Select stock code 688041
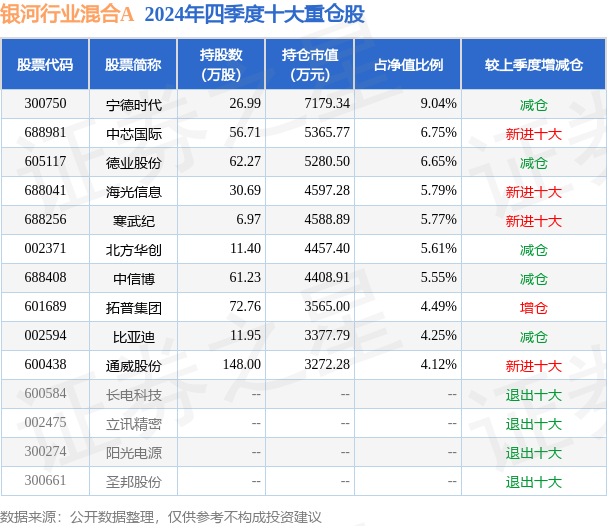607x526 pixels. point(45,190)
